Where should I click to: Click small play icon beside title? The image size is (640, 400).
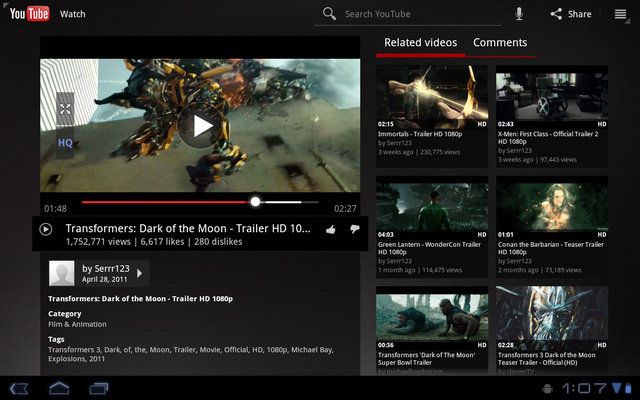(46, 229)
